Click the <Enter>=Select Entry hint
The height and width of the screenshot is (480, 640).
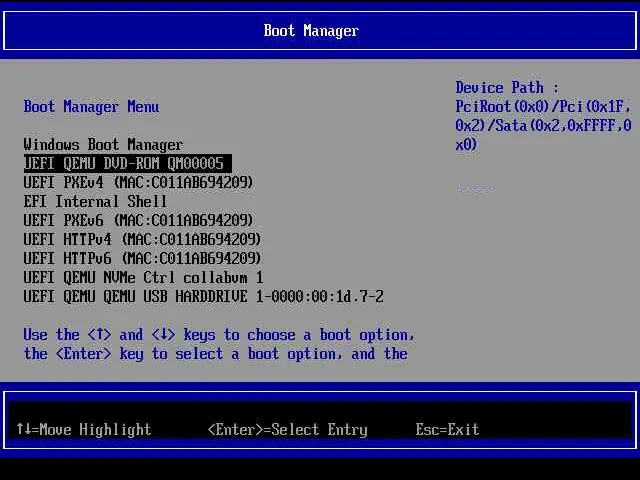[288, 429]
